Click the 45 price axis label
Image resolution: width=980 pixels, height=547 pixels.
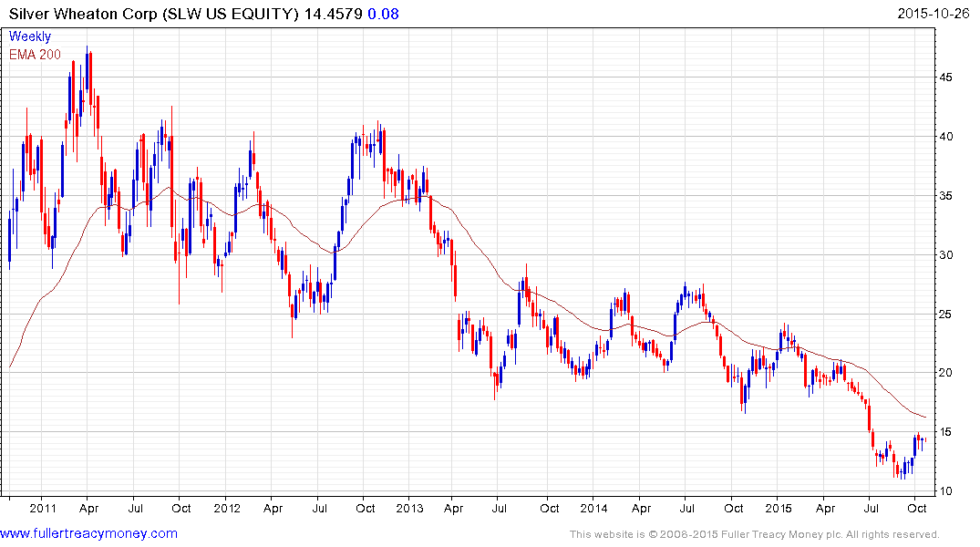click(x=945, y=77)
